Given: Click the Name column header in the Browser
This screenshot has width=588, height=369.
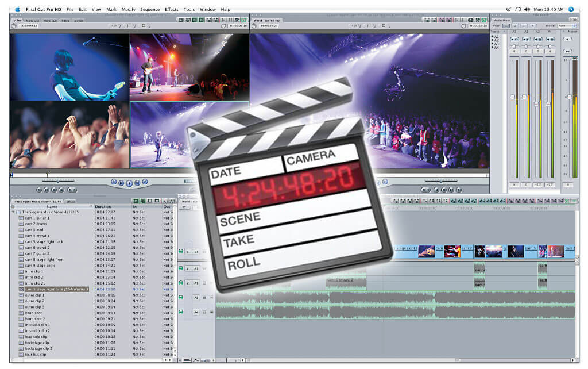Looking at the screenshot, I should pos(52,207).
